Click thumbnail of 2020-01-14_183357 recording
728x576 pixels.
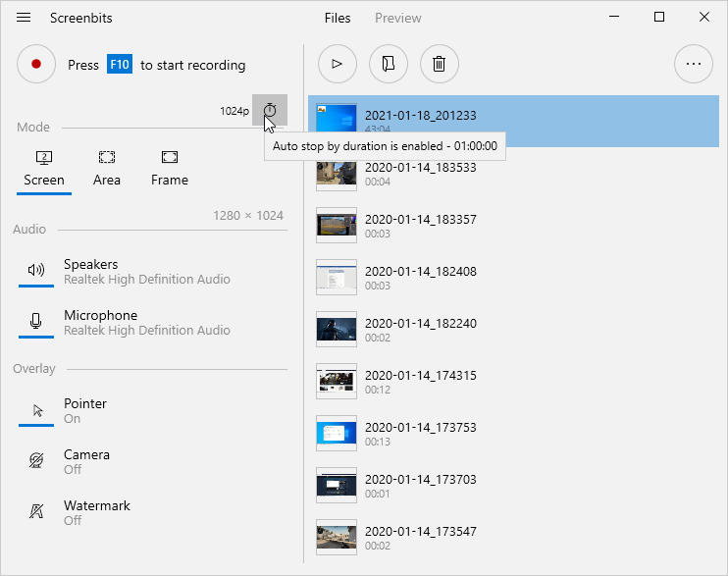pos(337,226)
